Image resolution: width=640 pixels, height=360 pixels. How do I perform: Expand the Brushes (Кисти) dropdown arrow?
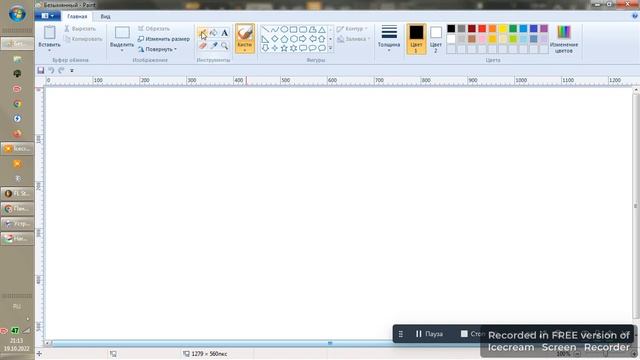pyautogui.click(x=245, y=50)
